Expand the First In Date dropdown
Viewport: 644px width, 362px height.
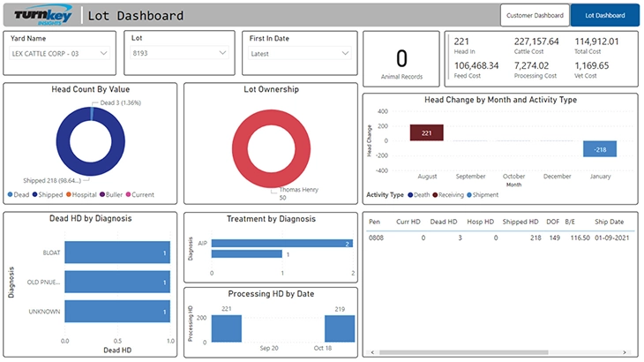[x=299, y=53]
